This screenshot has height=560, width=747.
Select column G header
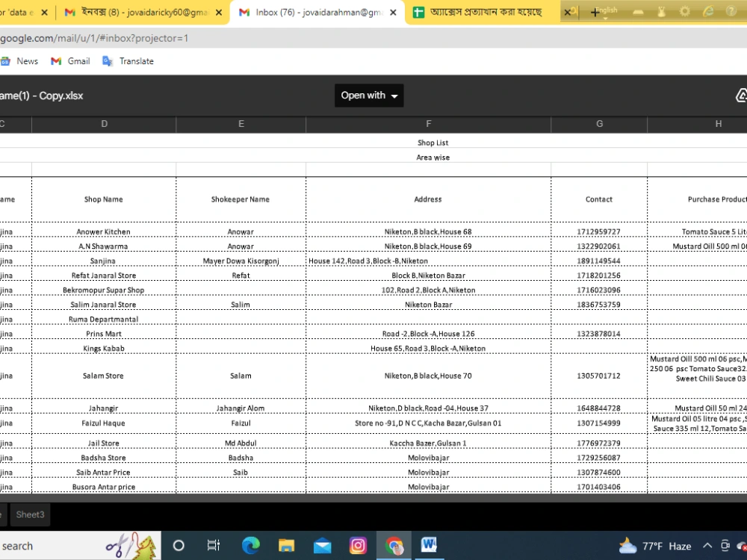tap(599, 124)
